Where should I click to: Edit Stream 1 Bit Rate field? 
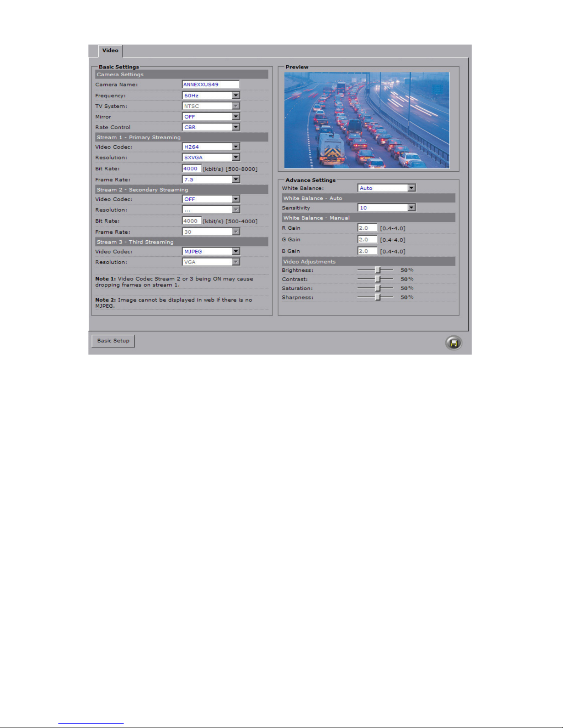192,169
